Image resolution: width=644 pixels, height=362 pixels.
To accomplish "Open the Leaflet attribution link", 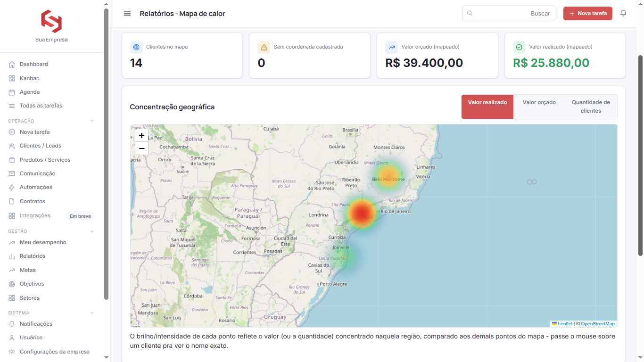I will 565,324.
